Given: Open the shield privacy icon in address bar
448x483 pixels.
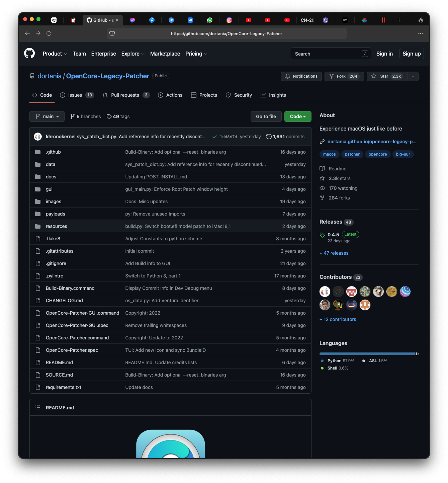Looking at the screenshot, I should [112, 33].
